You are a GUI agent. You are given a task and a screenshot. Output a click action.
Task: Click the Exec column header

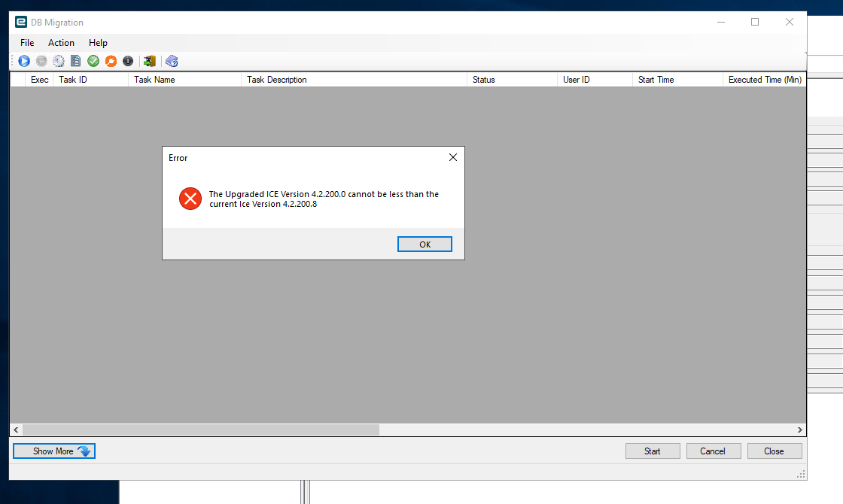tap(39, 80)
